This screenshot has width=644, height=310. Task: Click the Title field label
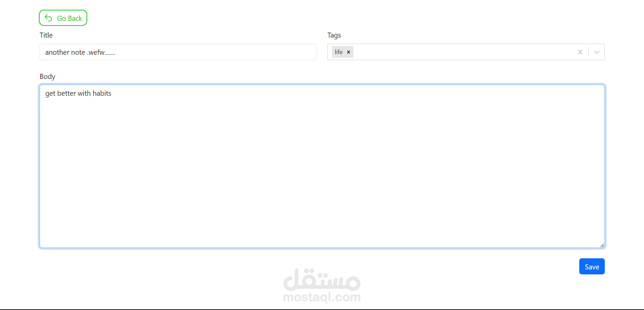(x=46, y=35)
